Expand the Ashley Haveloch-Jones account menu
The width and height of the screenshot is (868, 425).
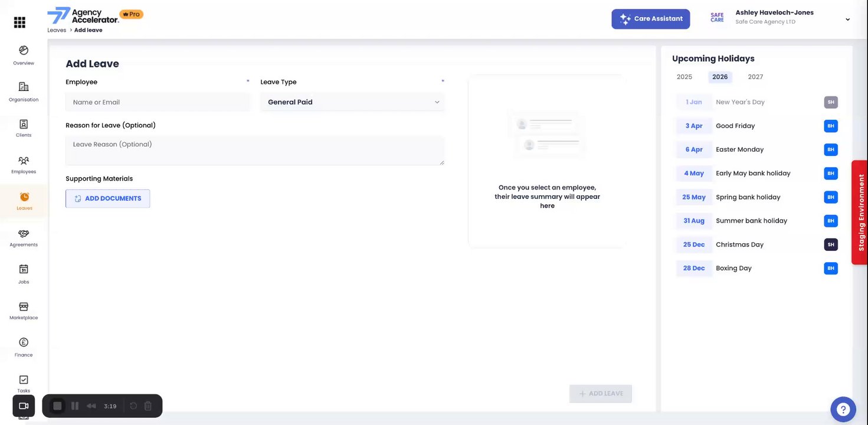click(847, 19)
